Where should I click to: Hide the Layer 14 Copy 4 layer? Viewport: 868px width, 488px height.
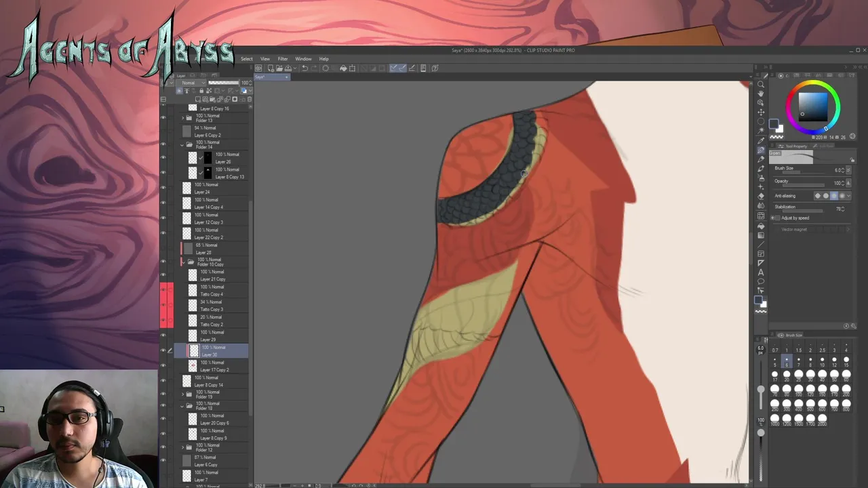[x=163, y=203]
